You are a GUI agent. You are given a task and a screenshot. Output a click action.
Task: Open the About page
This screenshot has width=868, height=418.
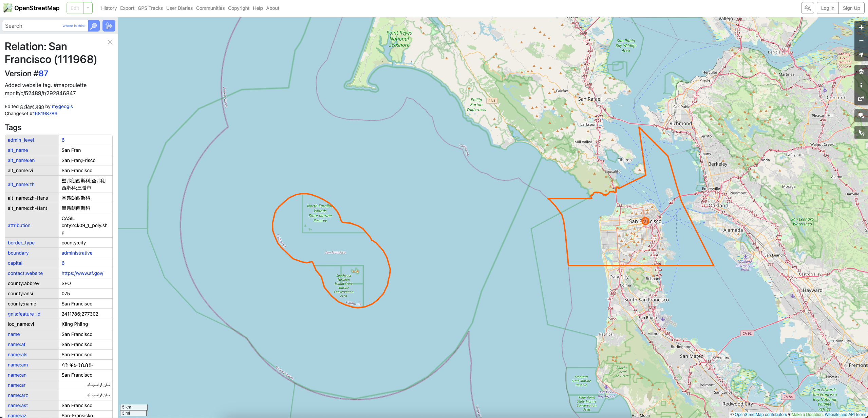coord(273,8)
